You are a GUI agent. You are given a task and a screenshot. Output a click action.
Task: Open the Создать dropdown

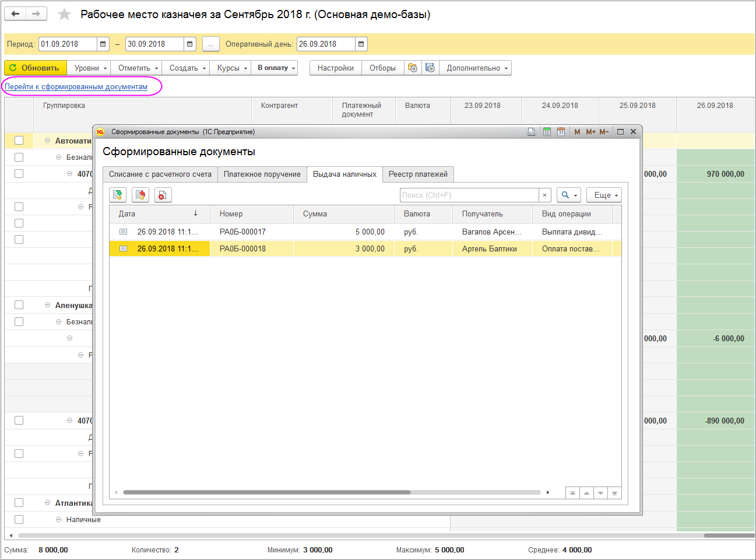186,68
